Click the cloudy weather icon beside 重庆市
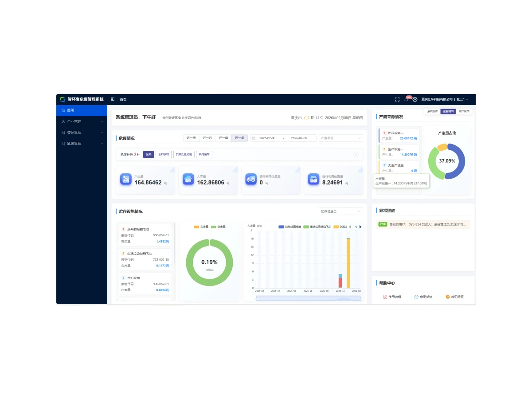The width and height of the screenshot is (532, 399). click(x=306, y=117)
